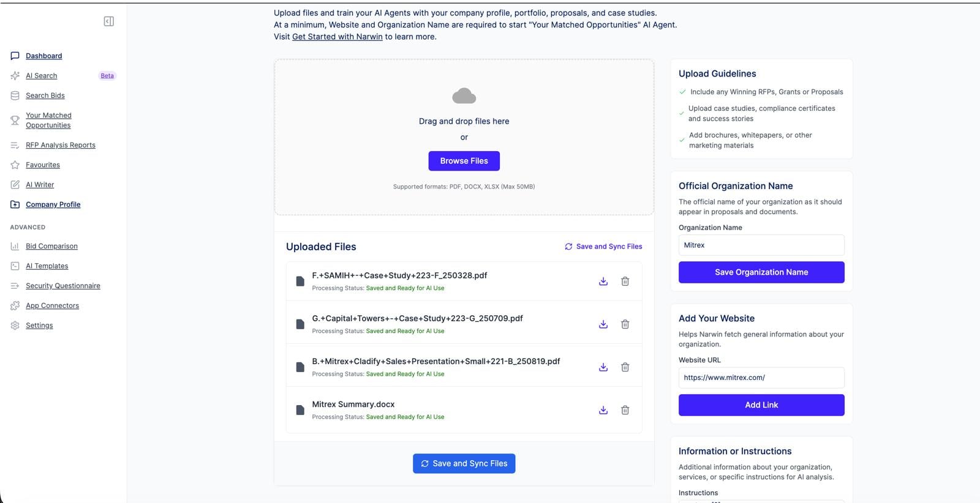Open AI Search in the sidebar
The height and width of the screenshot is (503, 980).
point(41,76)
